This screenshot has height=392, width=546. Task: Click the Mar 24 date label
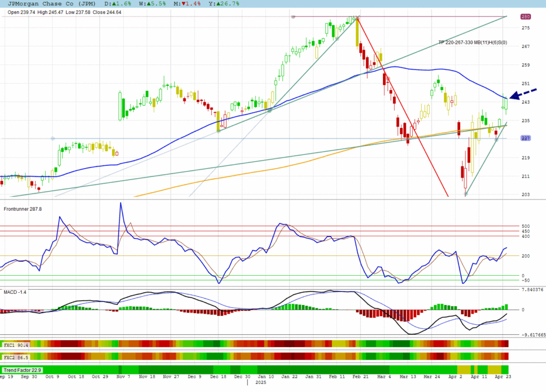coord(432,377)
